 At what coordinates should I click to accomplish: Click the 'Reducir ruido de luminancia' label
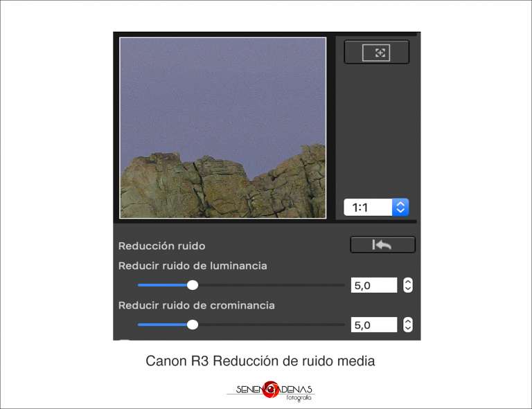click(x=193, y=266)
